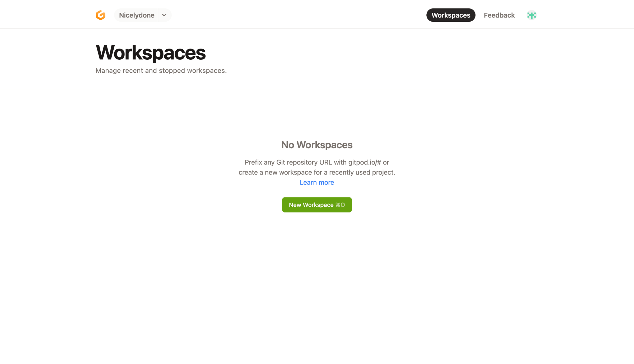Click the Workspaces page heading
634x364 pixels.
click(151, 53)
